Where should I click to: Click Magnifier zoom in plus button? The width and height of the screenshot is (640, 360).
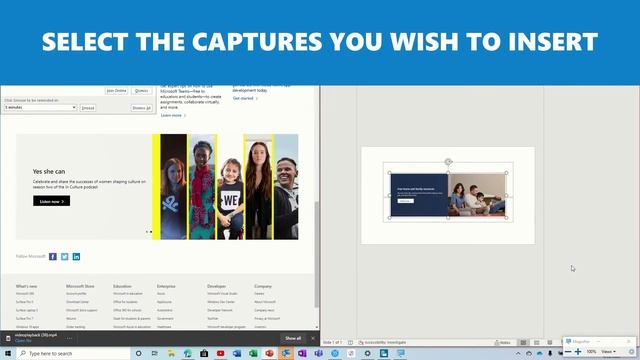pyautogui.click(x=578, y=351)
